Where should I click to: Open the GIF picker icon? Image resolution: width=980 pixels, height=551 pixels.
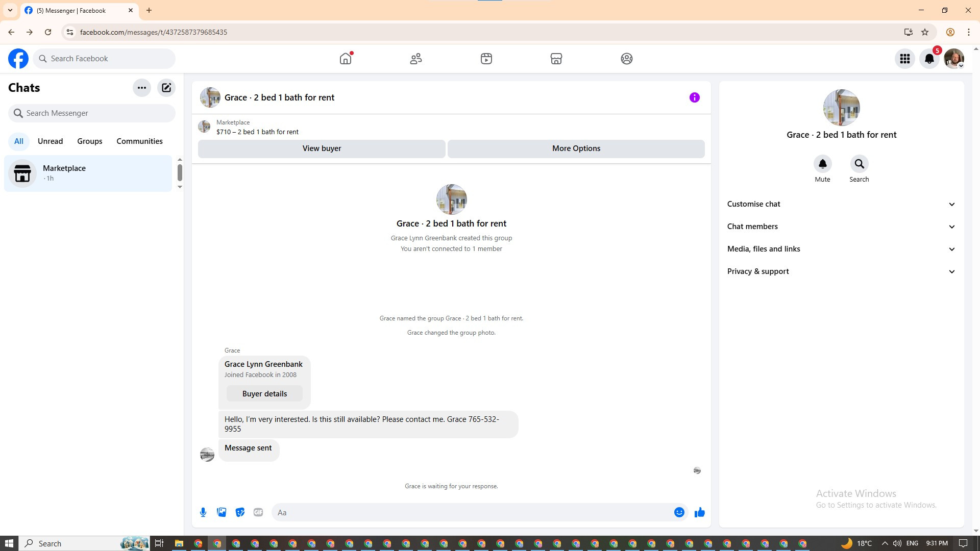[258, 512]
